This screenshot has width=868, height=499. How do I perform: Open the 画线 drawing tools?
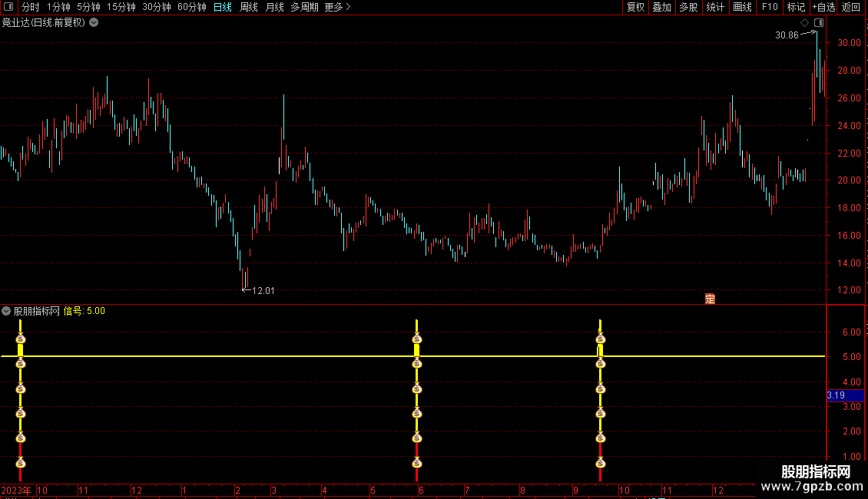click(742, 7)
